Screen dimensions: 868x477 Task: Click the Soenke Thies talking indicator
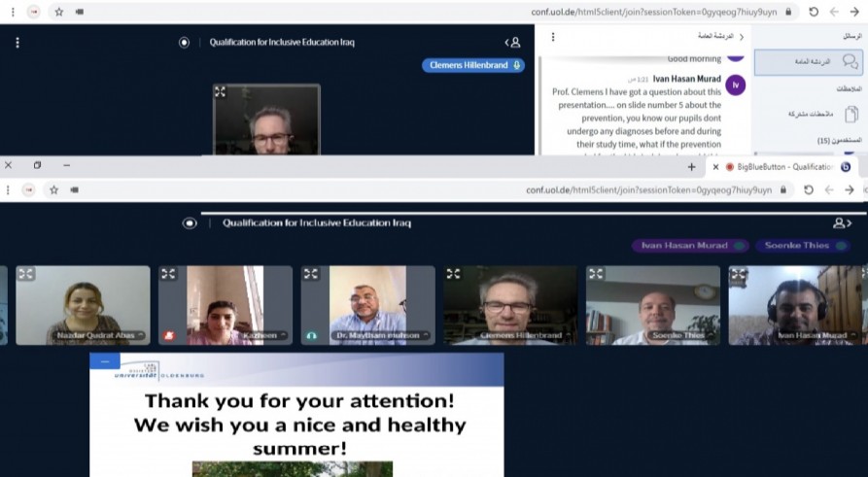[x=801, y=246]
